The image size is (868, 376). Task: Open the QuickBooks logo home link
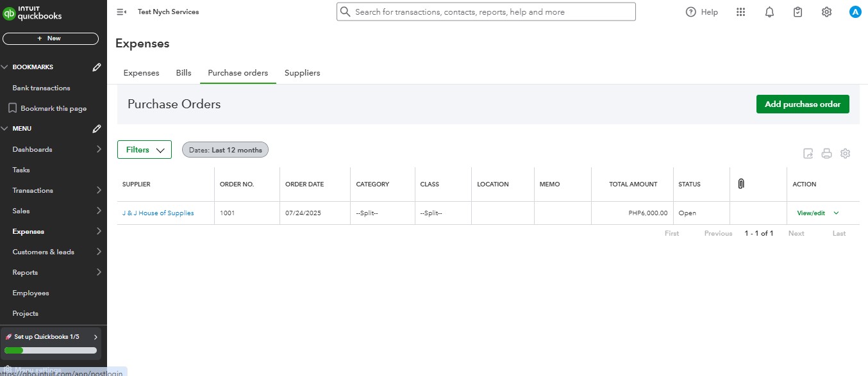[x=31, y=13]
